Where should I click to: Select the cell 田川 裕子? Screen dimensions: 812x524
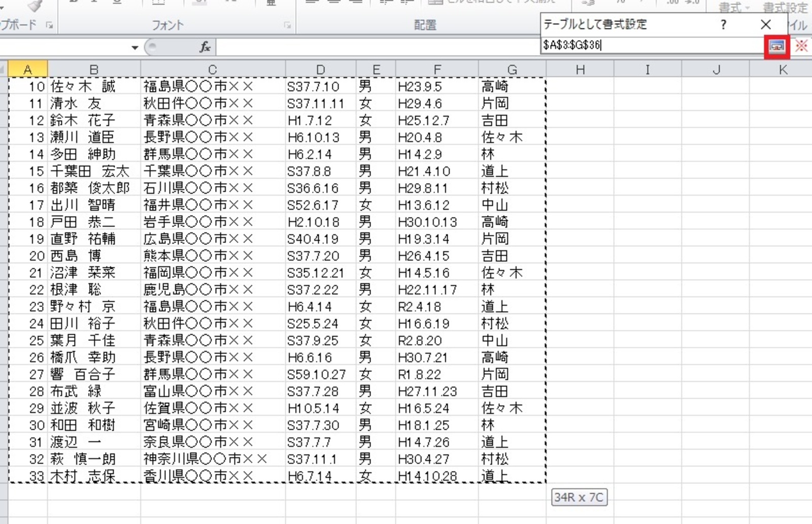coord(94,324)
